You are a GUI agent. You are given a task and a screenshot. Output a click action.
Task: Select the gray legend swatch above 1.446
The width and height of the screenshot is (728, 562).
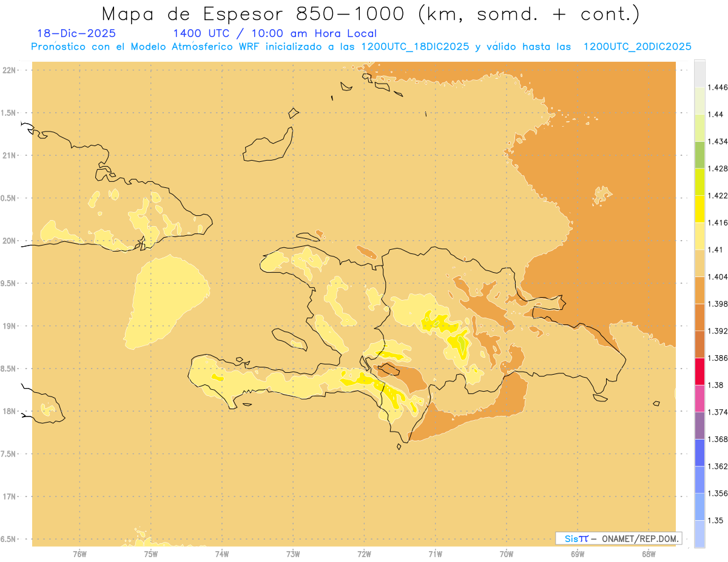coord(699,73)
